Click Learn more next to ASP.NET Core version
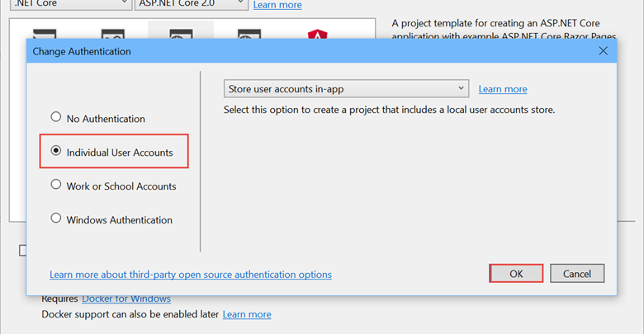Image resolution: width=644 pixels, height=334 pixels. [x=277, y=5]
